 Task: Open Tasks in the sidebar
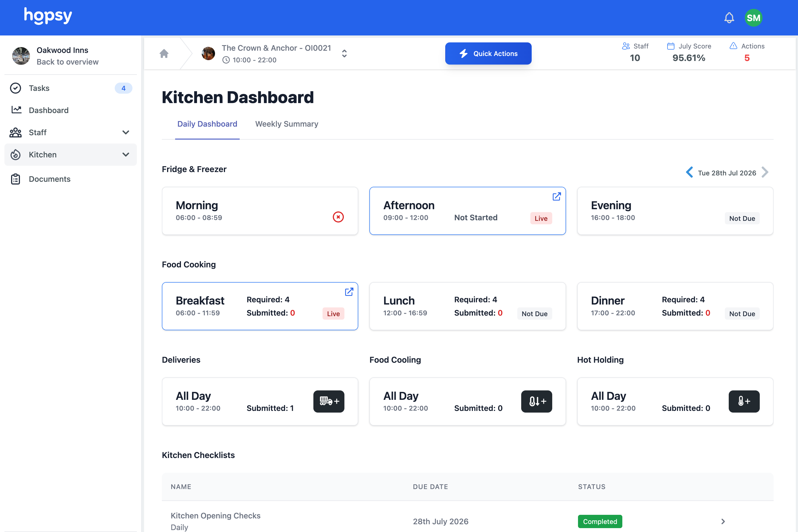pos(71,88)
